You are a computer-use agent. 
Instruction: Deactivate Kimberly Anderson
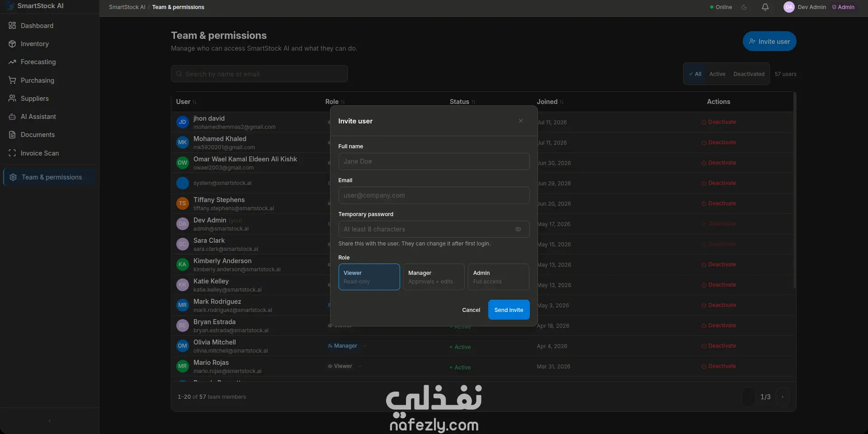719,264
